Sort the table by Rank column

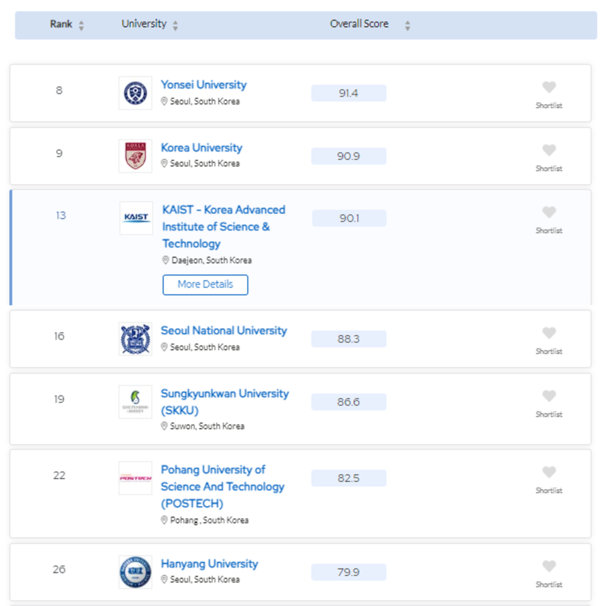tap(81, 25)
